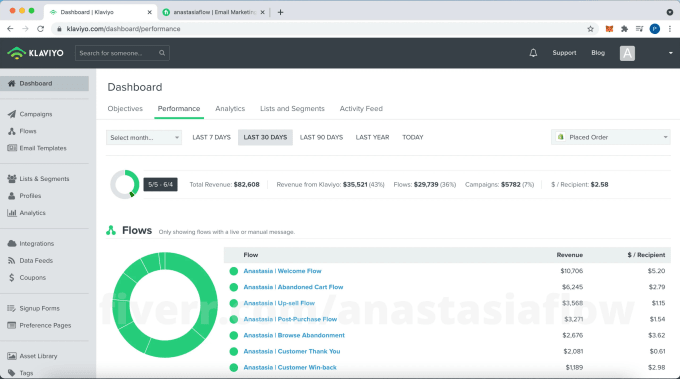Open Activity Feed tab
The width and height of the screenshot is (680, 379).
[x=361, y=108]
